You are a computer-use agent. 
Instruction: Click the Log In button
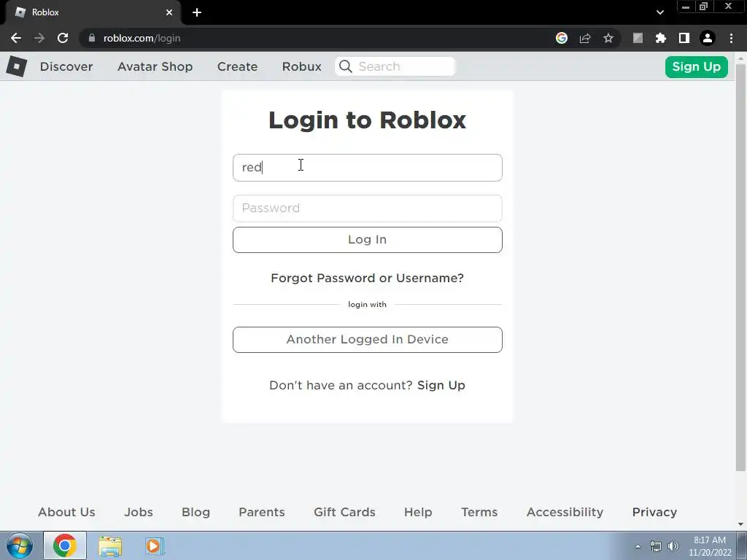pyautogui.click(x=368, y=239)
